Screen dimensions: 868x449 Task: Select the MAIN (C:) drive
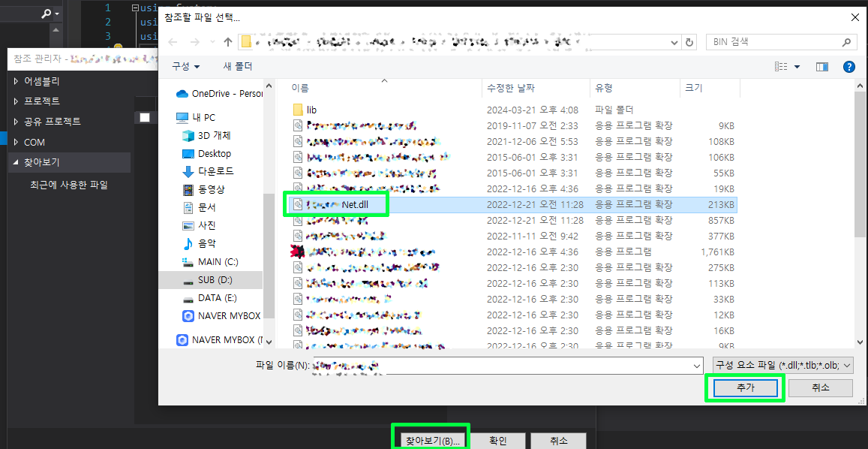click(210, 261)
